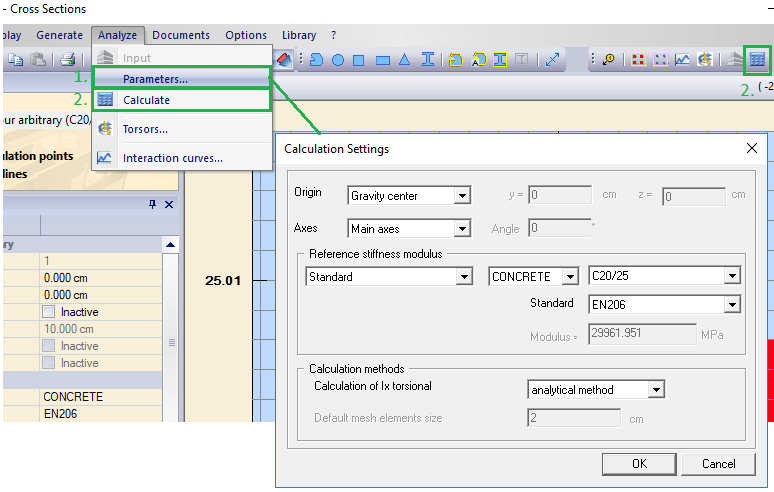Open the Axes 'Main axes' dropdown
Screen dimensions: 774x492
[461, 229]
